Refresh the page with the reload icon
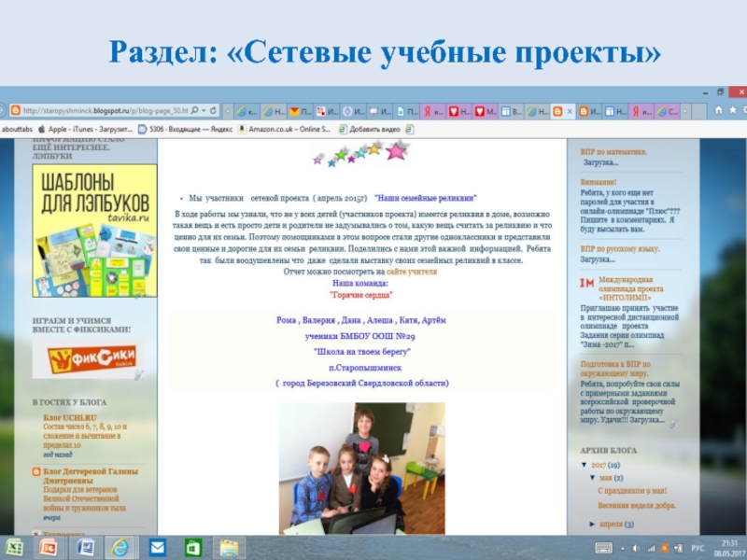Viewport: 747px width, 560px height. tap(213, 110)
